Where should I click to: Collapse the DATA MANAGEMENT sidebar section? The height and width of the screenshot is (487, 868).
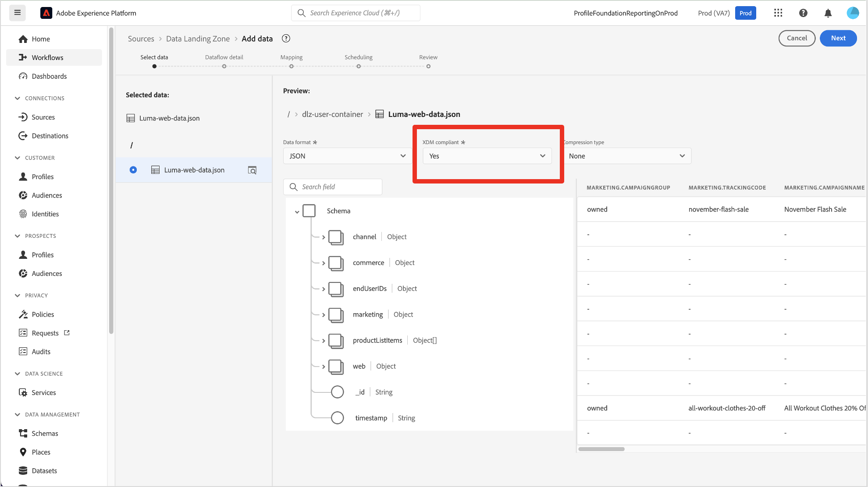18,414
